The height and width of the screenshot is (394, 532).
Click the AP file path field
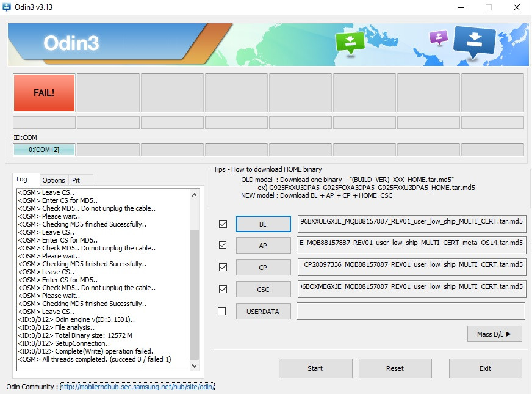(x=411, y=245)
